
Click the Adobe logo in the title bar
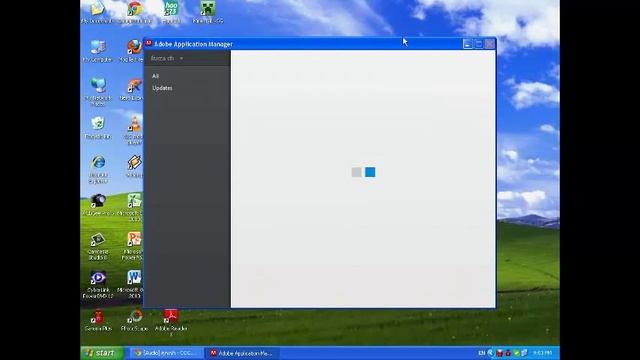click(149, 43)
